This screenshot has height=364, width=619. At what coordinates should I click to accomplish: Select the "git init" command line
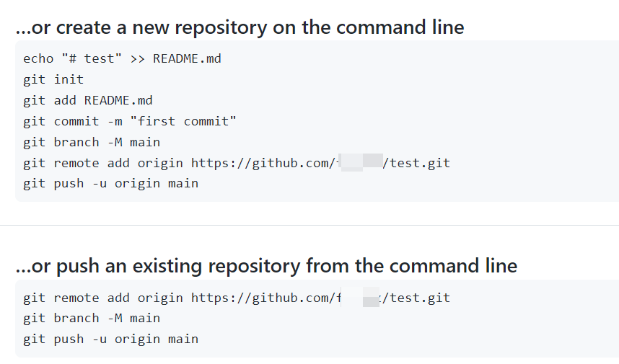53,79
